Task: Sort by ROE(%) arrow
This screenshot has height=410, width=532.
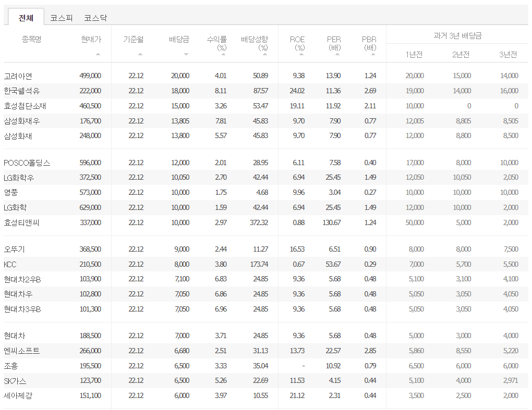Action: pyautogui.click(x=301, y=54)
